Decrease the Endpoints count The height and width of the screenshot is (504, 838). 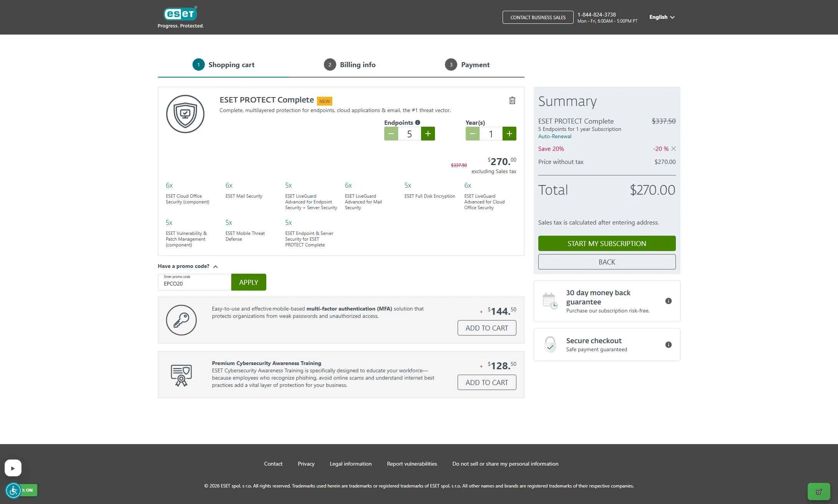point(391,134)
